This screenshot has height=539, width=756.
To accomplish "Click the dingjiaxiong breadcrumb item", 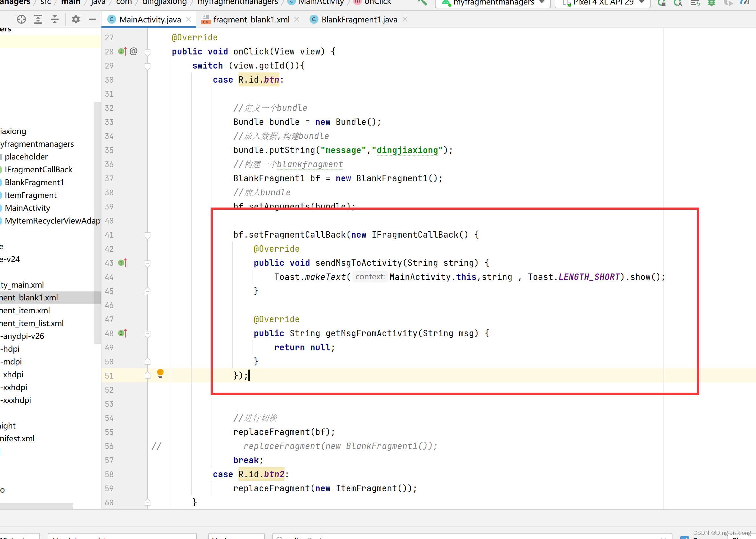I will point(165,2).
